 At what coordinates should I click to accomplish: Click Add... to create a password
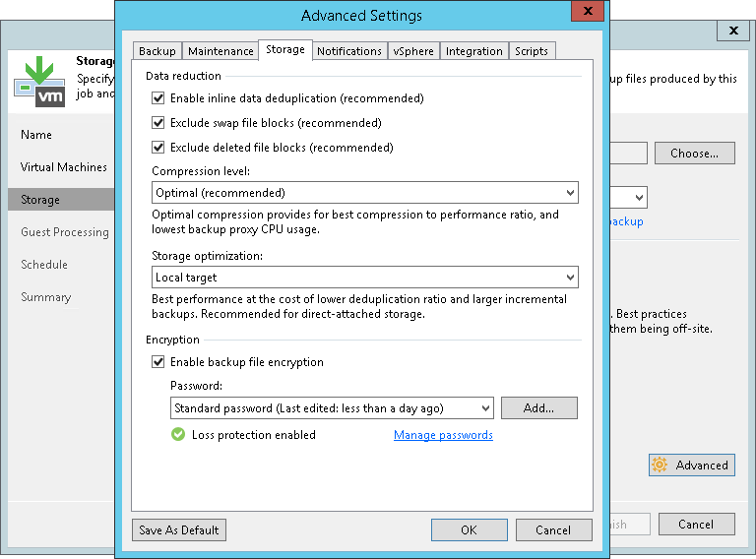pos(538,407)
